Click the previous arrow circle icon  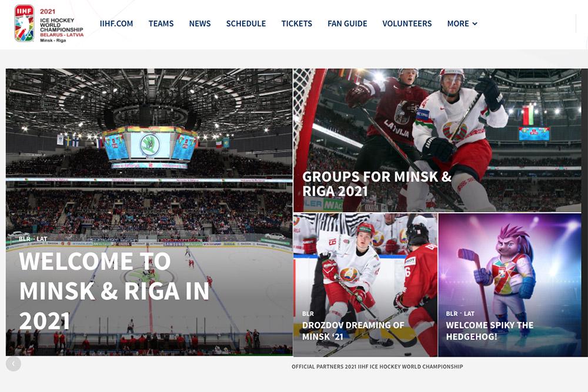pyautogui.click(x=14, y=364)
